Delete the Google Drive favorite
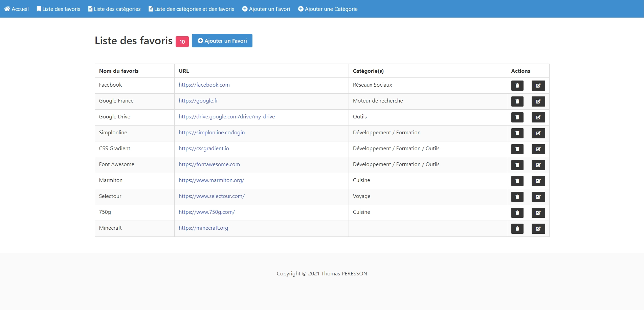 [517, 117]
